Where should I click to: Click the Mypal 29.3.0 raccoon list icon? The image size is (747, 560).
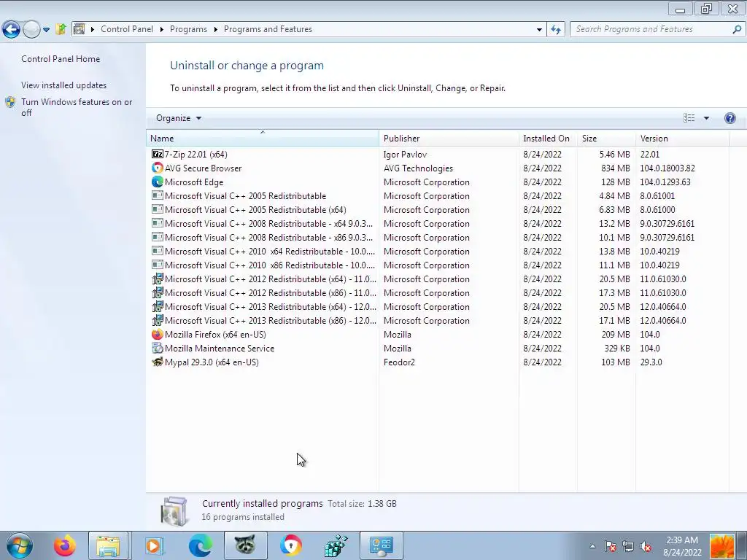pyautogui.click(x=158, y=362)
